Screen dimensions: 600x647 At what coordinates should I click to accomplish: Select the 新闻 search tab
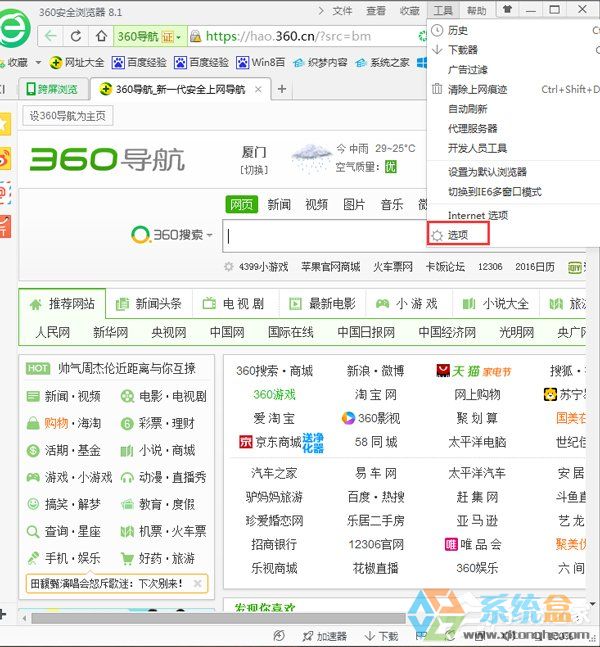coord(279,204)
